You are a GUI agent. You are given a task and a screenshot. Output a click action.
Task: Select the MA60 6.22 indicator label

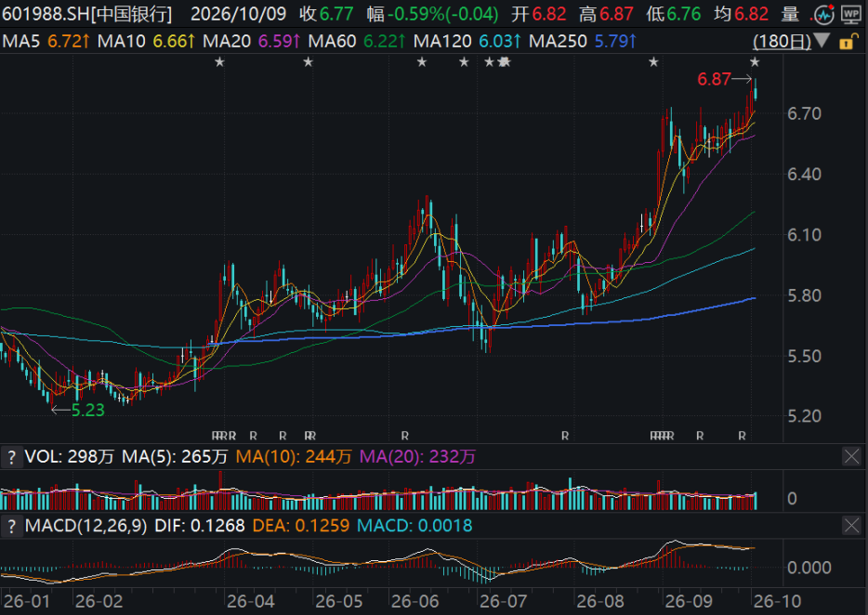[357, 41]
